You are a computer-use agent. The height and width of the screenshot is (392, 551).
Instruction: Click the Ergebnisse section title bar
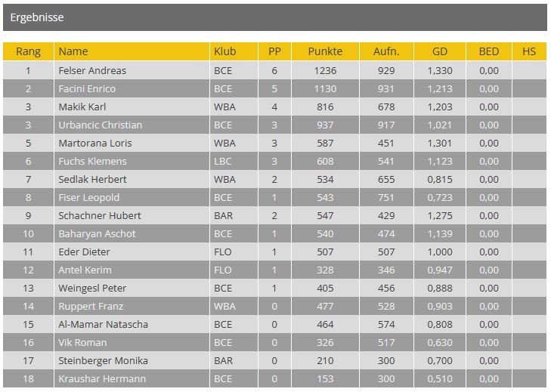click(x=275, y=17)
